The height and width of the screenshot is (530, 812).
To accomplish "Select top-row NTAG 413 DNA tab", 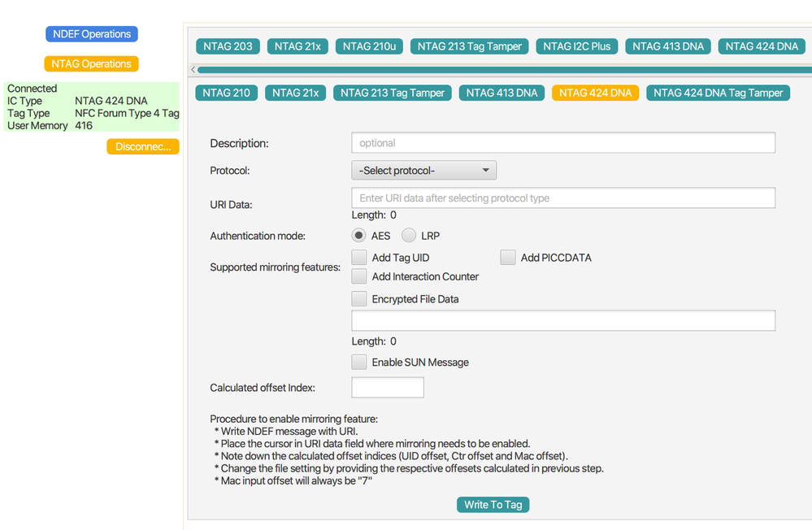I will pos(668,46).
